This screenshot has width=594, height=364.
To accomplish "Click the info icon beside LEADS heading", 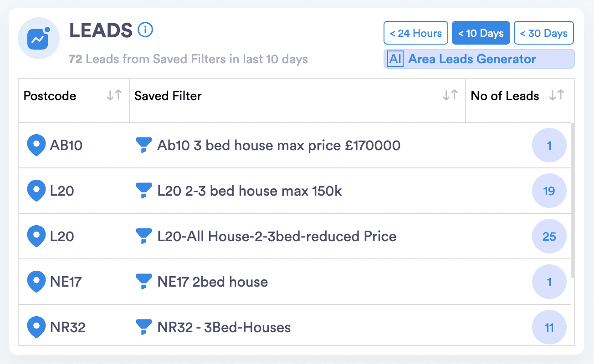I will point(145,30).
